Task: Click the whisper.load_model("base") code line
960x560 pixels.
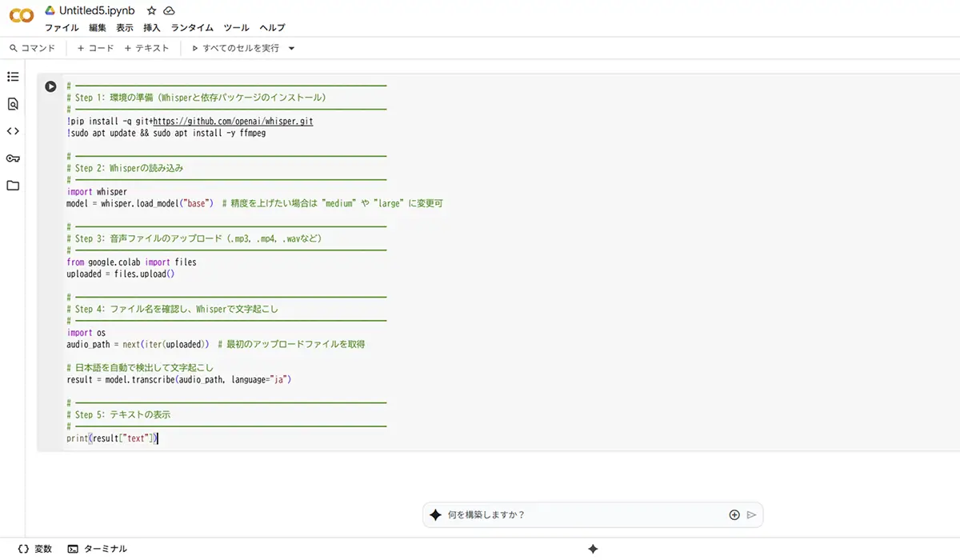Action: click(x=254, y=203)
